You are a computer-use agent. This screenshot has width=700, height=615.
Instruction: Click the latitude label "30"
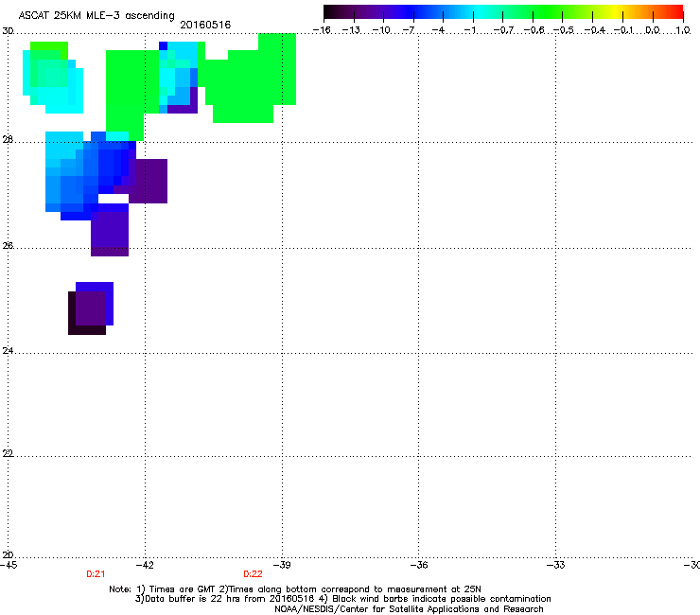click(x=8, y=31)
